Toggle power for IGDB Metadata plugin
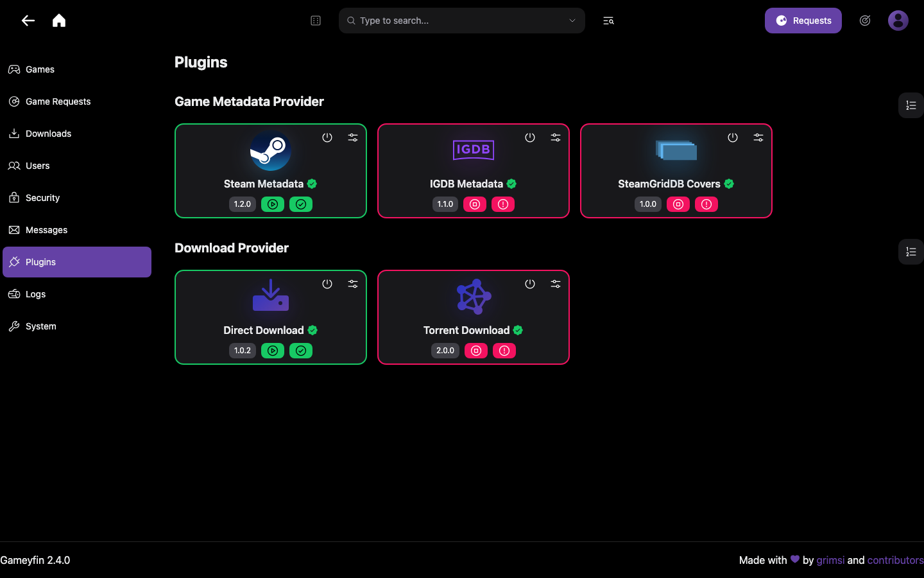The height and width of the screenshot is (578, 924). click(530, 137)
